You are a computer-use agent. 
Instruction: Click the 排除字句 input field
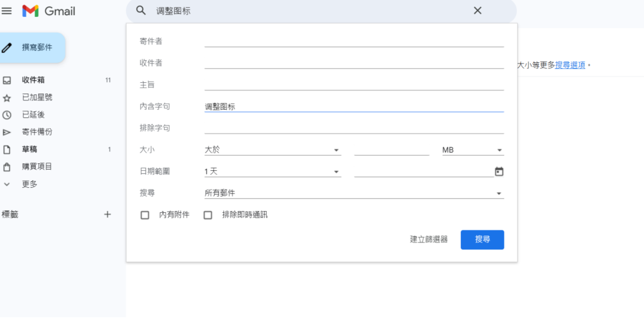(x=354, y=128)
